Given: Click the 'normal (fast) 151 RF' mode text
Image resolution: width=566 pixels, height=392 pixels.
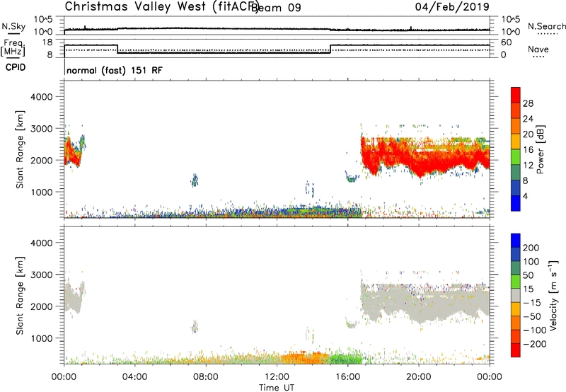Looking at the screenshot, I should [115, 70].
